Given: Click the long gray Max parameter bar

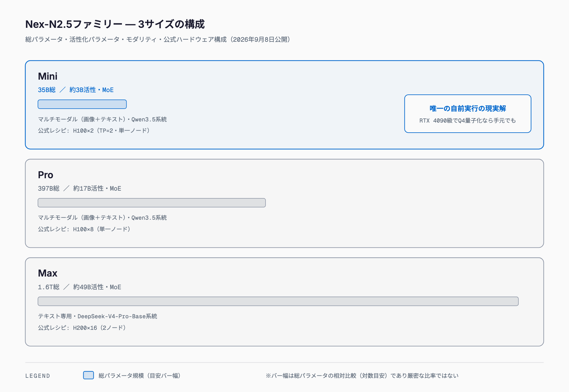Looking at the screenshot, I should click(278, 301).
